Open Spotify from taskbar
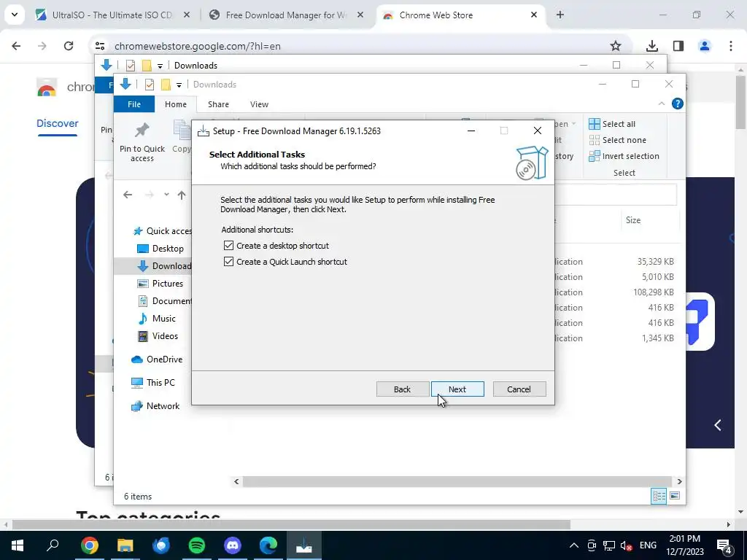Image resolution: width=747 pixels, height=560 pixels. (x=197, y=545)
